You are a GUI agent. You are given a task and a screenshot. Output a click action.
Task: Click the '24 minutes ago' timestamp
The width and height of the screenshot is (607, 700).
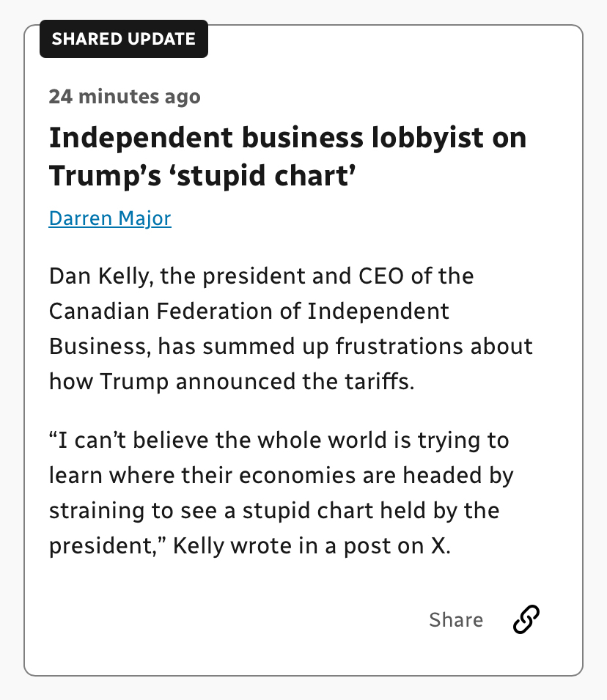tap(125, 96)
